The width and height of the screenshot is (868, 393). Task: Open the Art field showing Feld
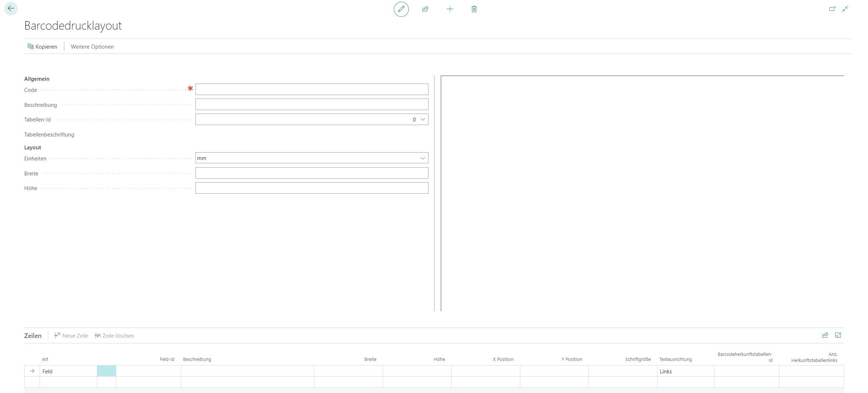point(68,371)
